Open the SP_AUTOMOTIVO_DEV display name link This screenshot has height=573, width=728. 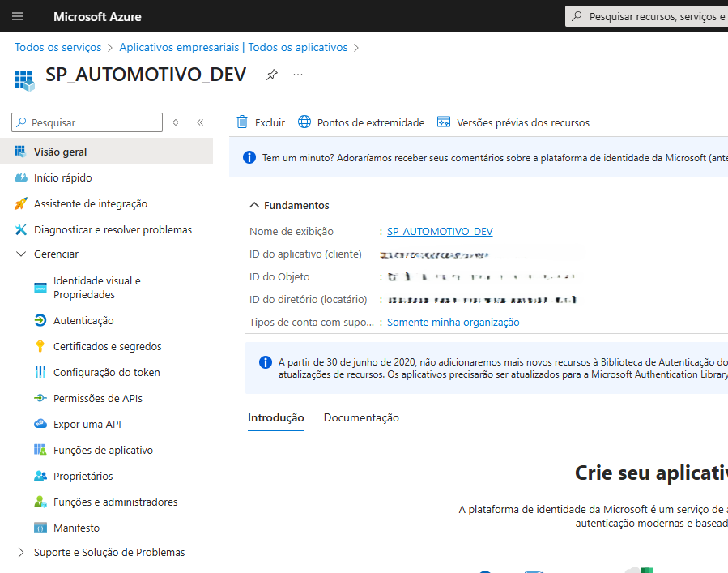coord(440,231)
